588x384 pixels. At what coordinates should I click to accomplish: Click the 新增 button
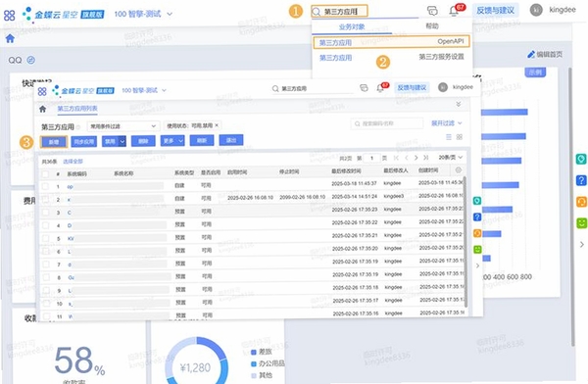tap(54, 142)
